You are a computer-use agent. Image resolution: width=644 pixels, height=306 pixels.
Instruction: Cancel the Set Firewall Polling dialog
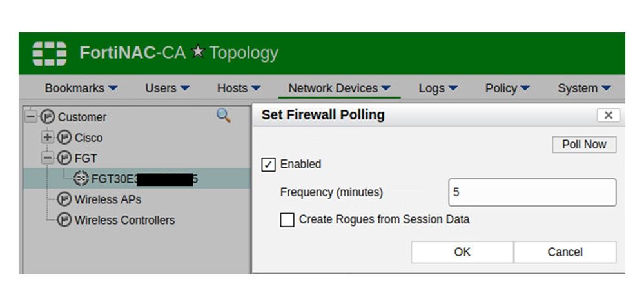[565, 252]
